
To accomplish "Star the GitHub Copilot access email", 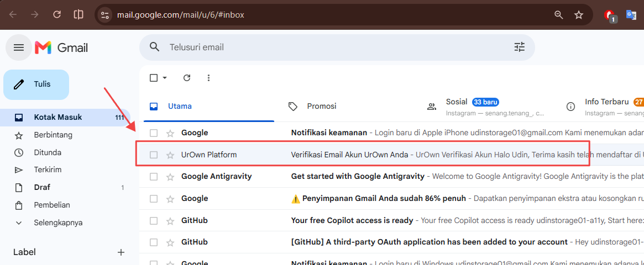I will [x=170, y=221].
